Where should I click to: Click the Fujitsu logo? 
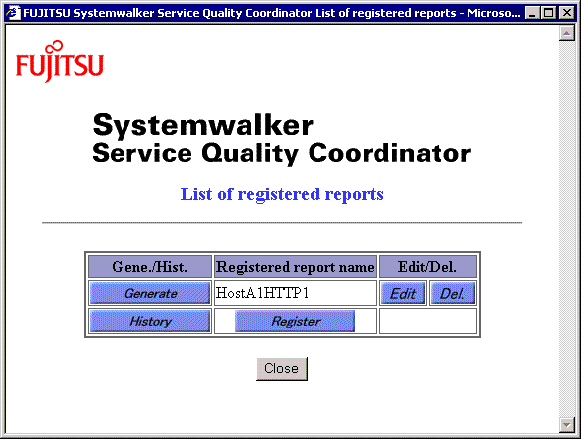(x=60, y=61)
